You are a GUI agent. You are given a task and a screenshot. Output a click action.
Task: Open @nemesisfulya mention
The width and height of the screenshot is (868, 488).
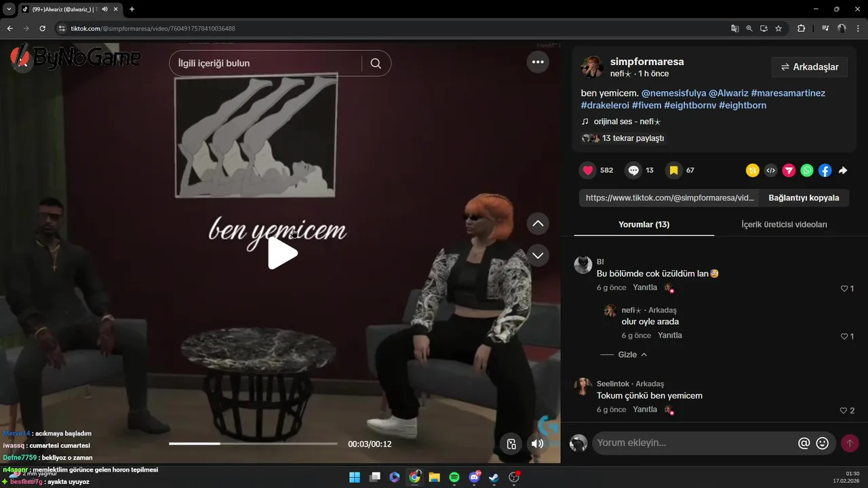click(673, 93)
